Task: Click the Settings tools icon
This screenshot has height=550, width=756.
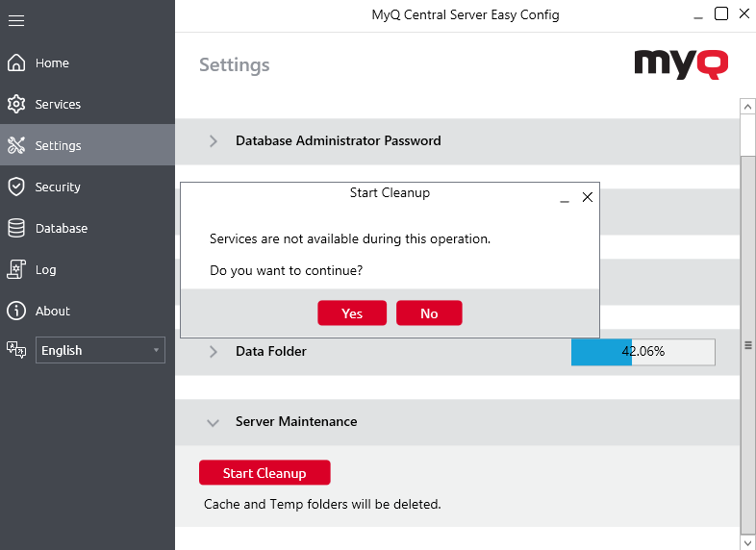Action: pyautogui.click(x=15, y=146)
